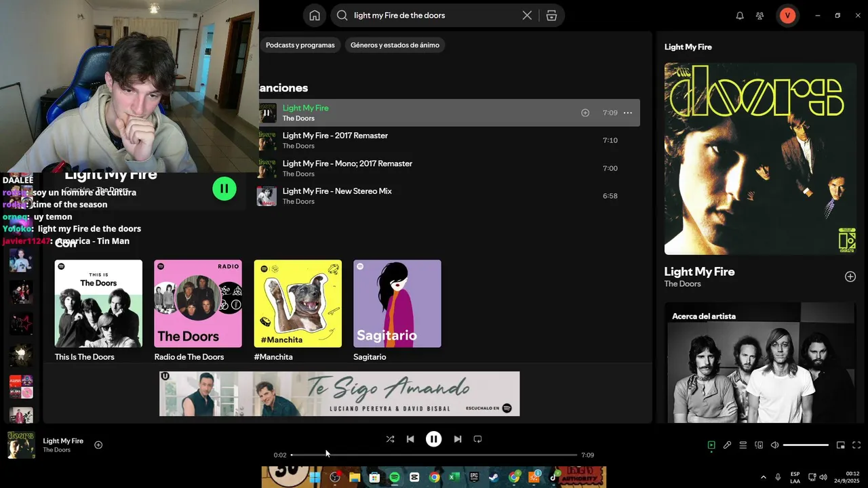Skip to the previous track
The image size is (868, 488).
tap(410, 439)
